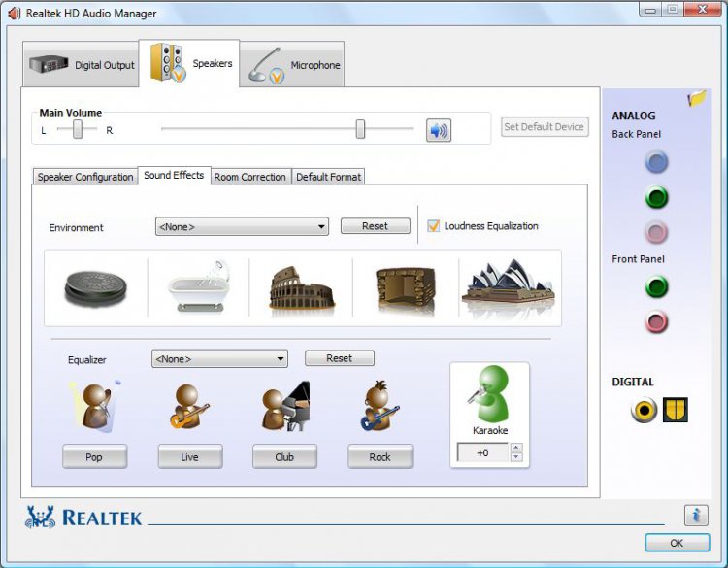The height and width of the screenshot is (568, 728).
Task: Click the Environment Reset button
Action: coord(375,226)
